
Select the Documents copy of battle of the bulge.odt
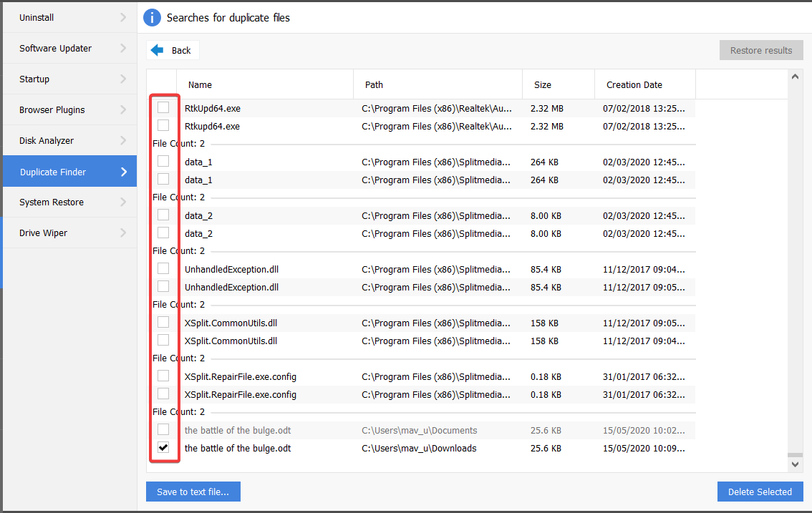click(163, 430)
